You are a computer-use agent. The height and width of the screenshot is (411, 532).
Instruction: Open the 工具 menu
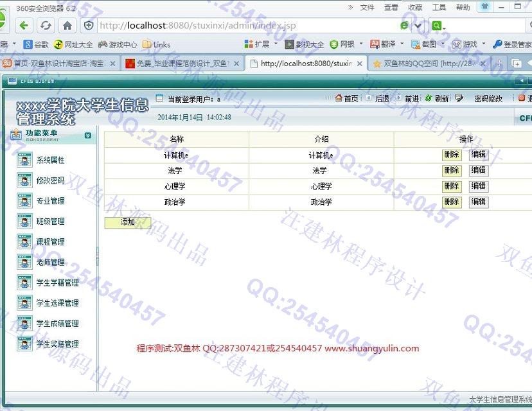pyautogui.click(x=439, y=7)
